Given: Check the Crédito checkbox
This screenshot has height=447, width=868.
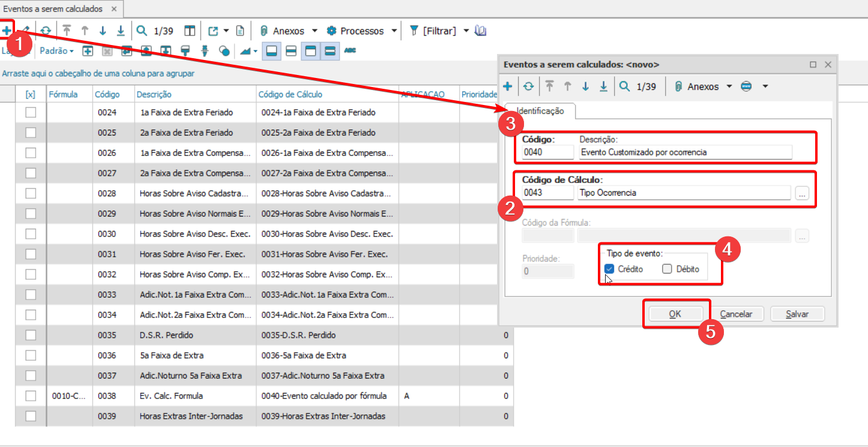Looking at the screenshot, I should coord(609,269).
